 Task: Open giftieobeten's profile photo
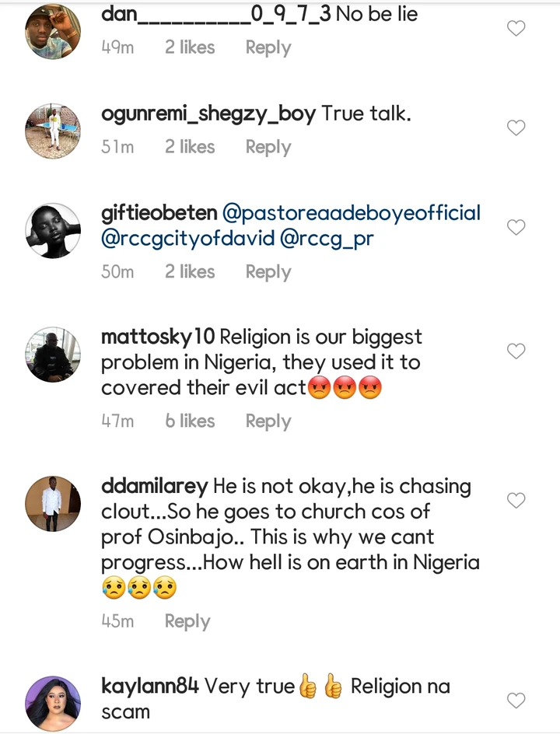tap(53, 230)
